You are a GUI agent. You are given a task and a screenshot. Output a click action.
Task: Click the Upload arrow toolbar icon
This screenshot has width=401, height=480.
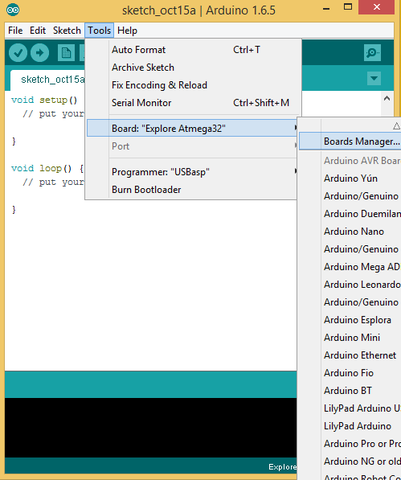pos(40,53)
